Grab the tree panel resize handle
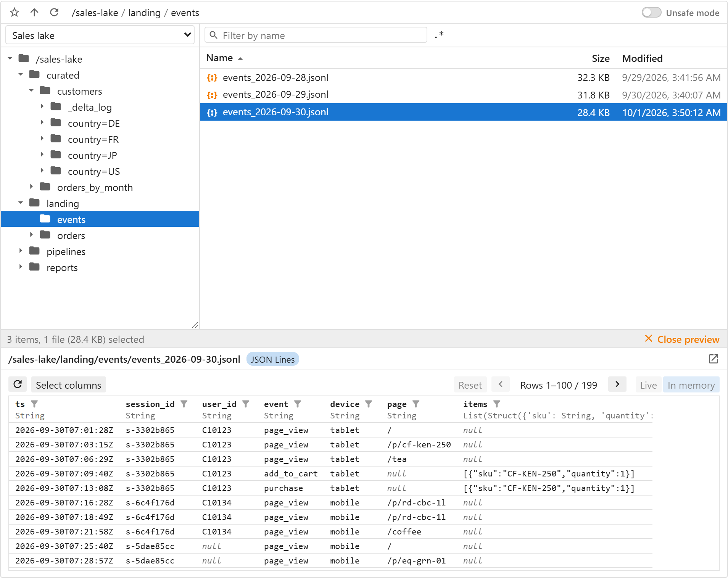 coord(195,325)
